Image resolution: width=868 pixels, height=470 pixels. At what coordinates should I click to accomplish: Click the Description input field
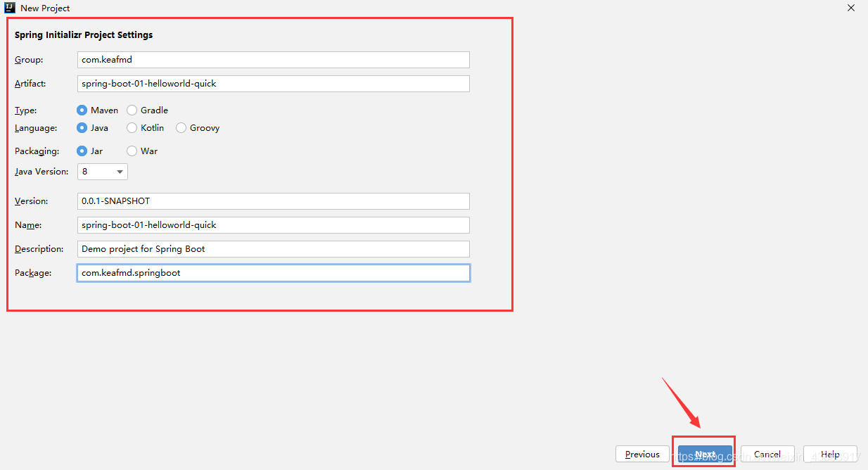click(274, 249)
